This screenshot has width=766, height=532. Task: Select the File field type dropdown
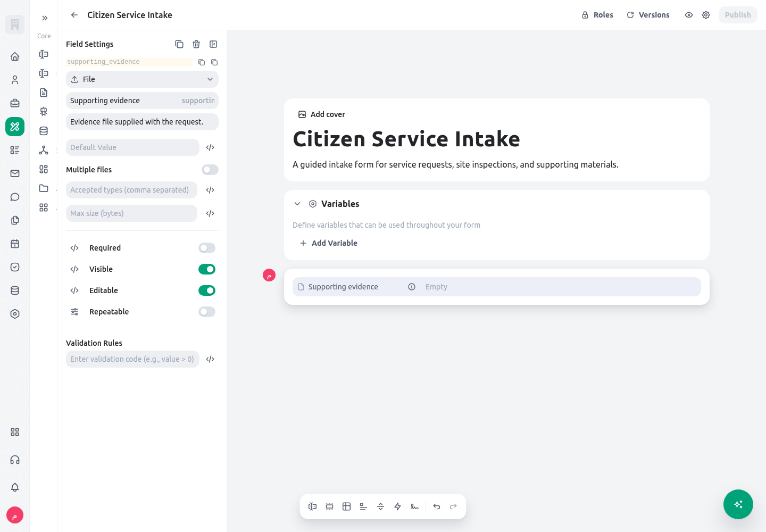pos(142,79)
